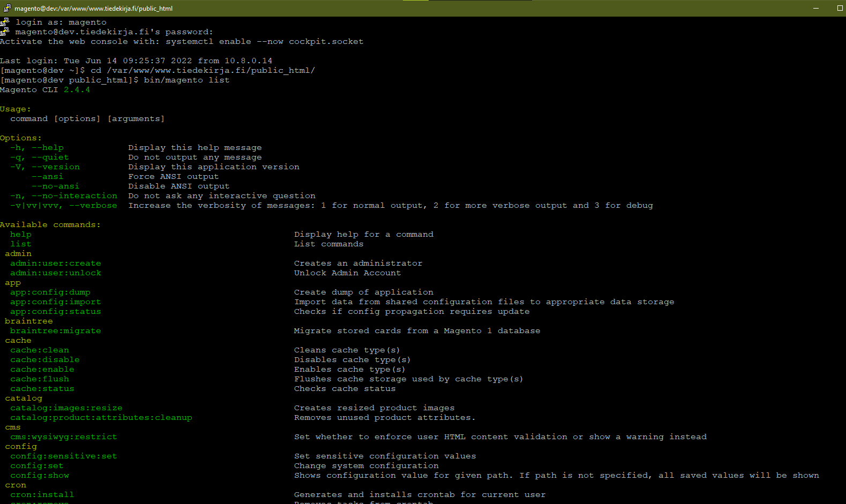Click the 'catalog' namespace heading

coord(24,398)
